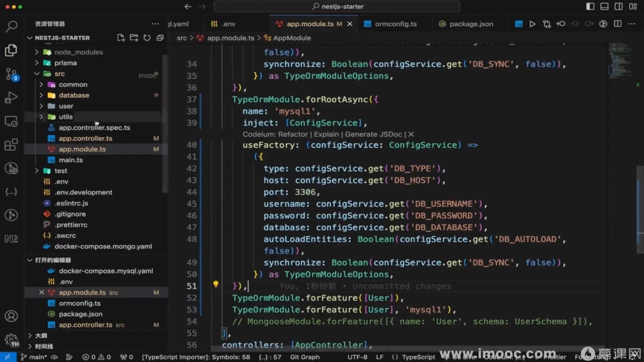The image size is (644, 362).
Task: Expand the node_modules folder
Action: coord(36,52)
